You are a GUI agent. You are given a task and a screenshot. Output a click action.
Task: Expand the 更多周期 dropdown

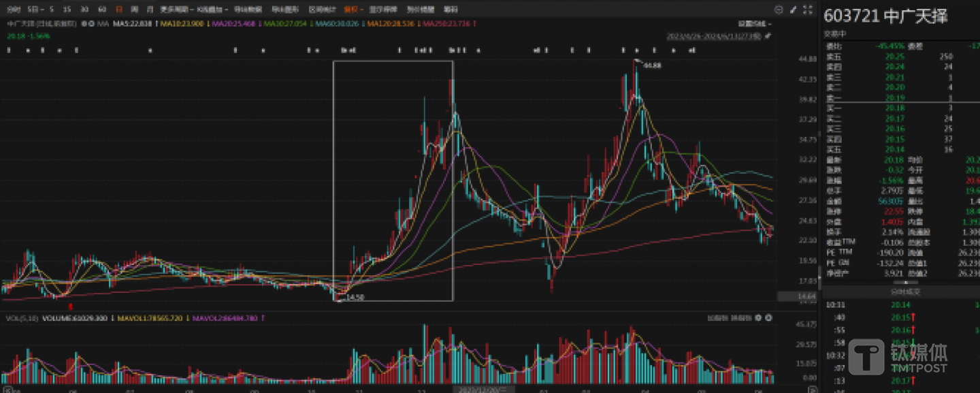(x=176, y=10)
